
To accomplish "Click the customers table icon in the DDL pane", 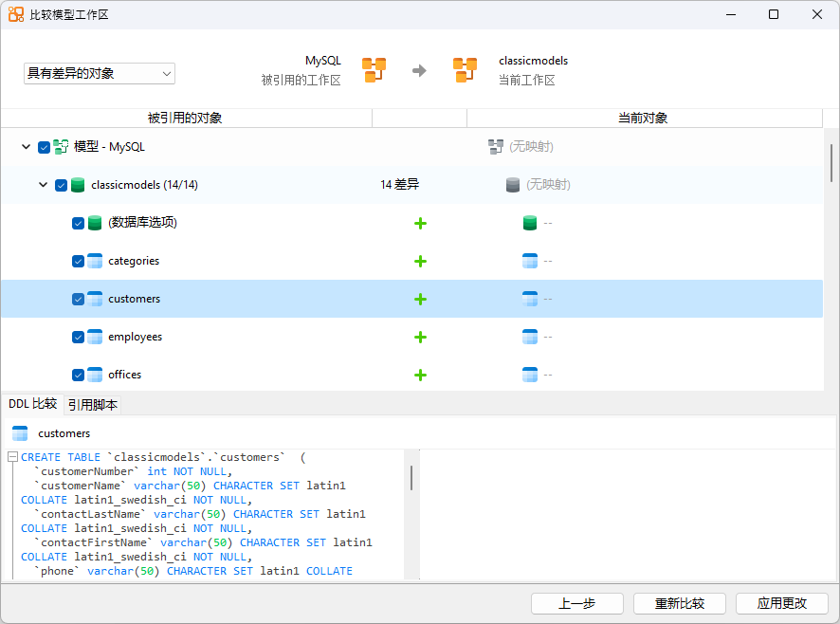I will click(x=20, y=433).
